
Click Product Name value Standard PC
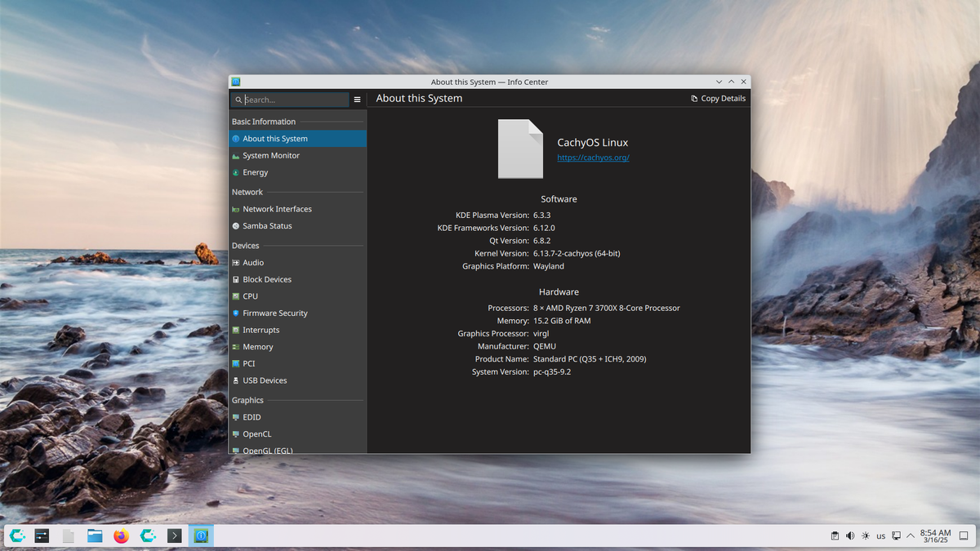pos(590,359)
